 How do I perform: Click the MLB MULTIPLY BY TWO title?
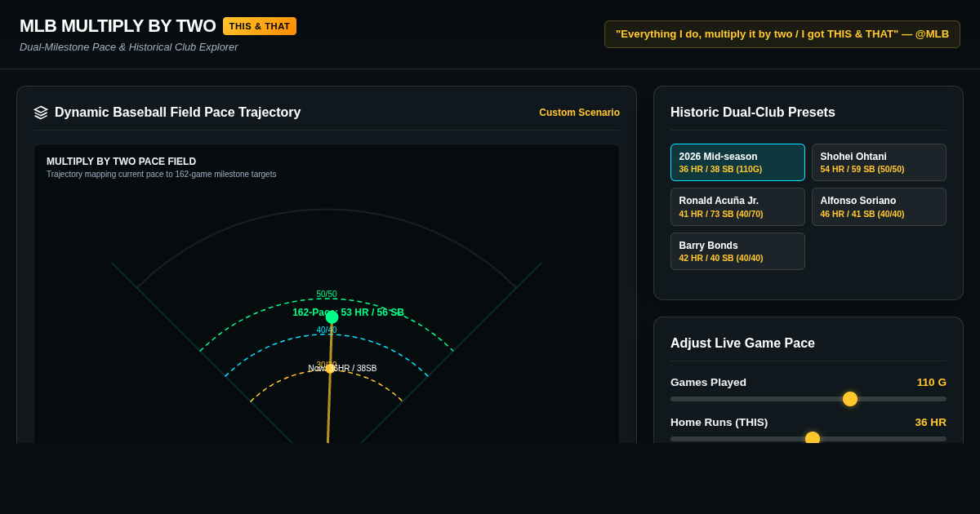tap(118, 26)
